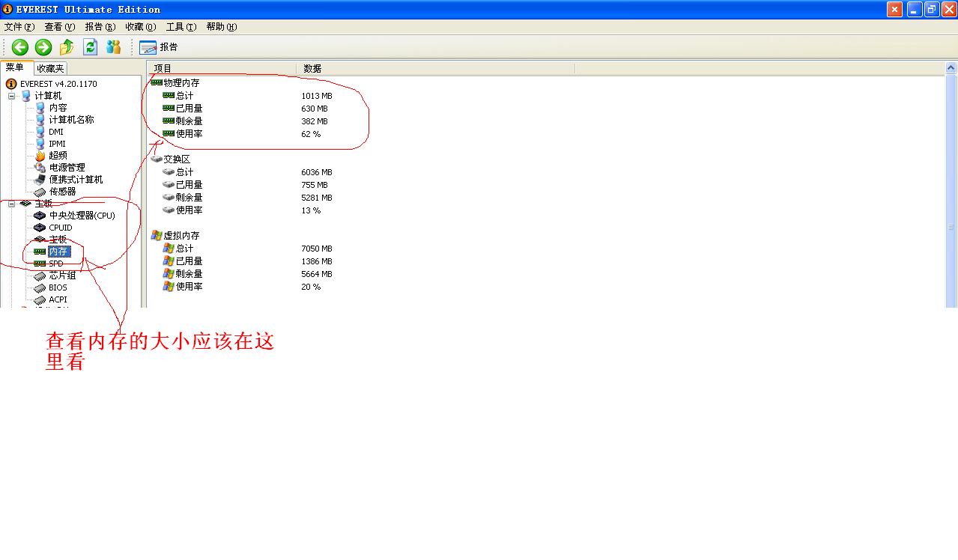Click the 6036 MB swap total value
958x560 pixels.
tap(317, 172)
